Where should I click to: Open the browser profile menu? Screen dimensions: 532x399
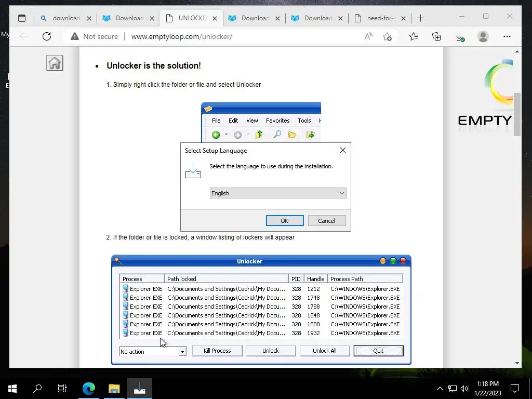tap(483, 36)
